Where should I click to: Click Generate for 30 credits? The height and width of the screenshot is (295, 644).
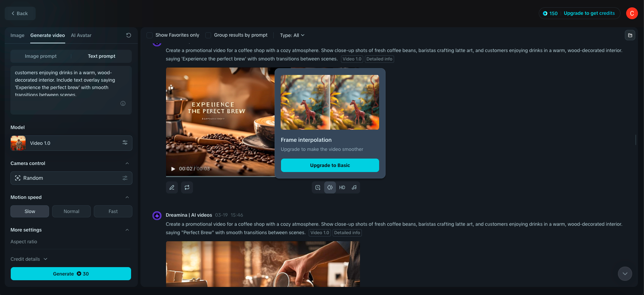[x=71, y=274]
